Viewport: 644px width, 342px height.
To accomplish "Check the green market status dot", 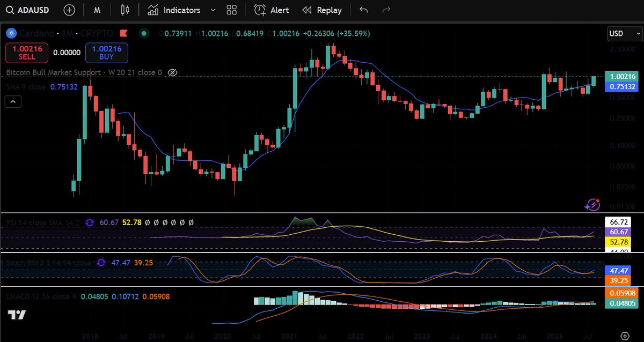I will point(143,33).
